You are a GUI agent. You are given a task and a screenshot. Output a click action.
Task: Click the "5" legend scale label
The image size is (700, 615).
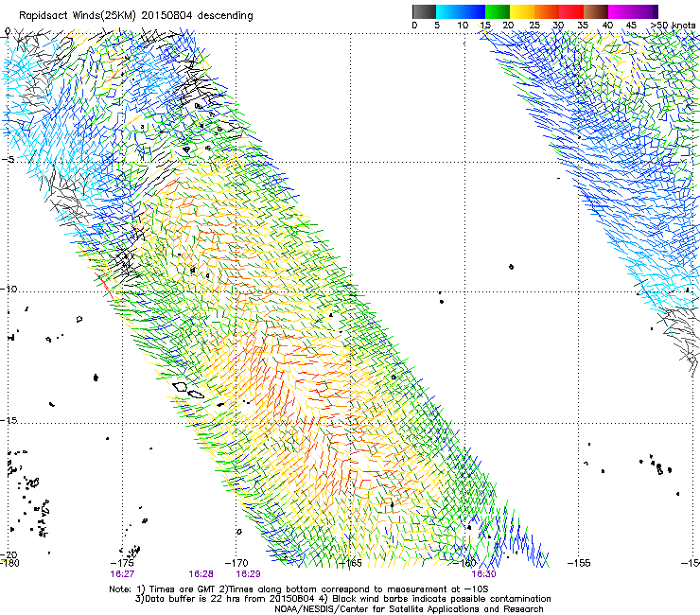click(x=437, y=26)
